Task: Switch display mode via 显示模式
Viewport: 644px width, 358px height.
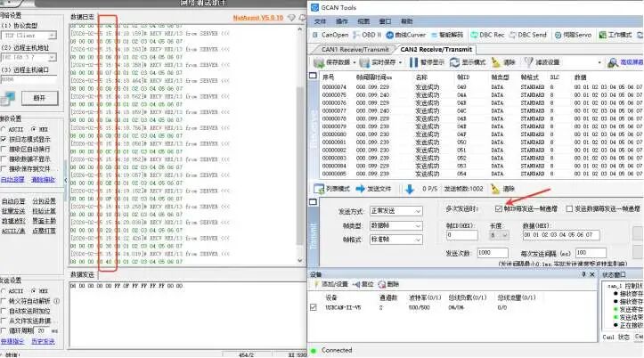Action: (x=468, y=62)
